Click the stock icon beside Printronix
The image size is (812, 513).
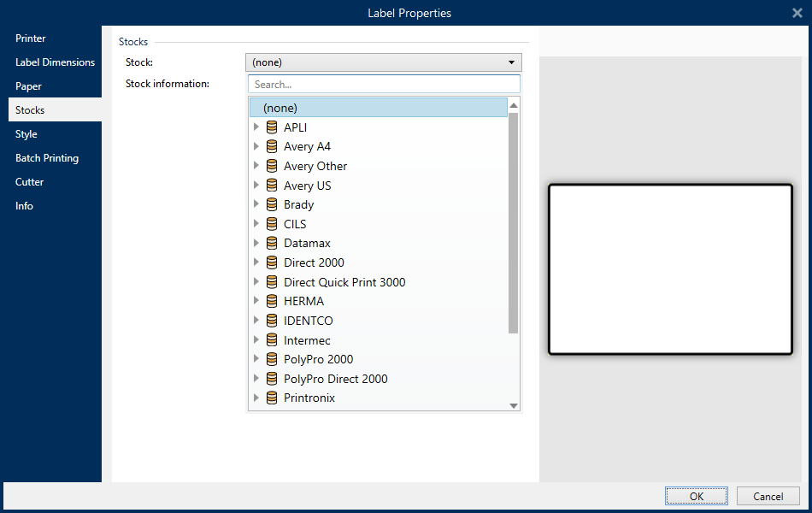tap(272, 398)
